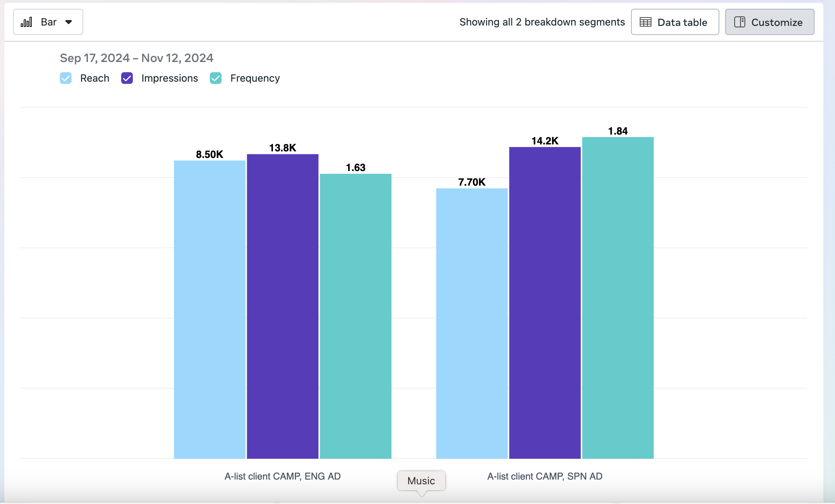Click the SPN AD Frequency bar

617,298
